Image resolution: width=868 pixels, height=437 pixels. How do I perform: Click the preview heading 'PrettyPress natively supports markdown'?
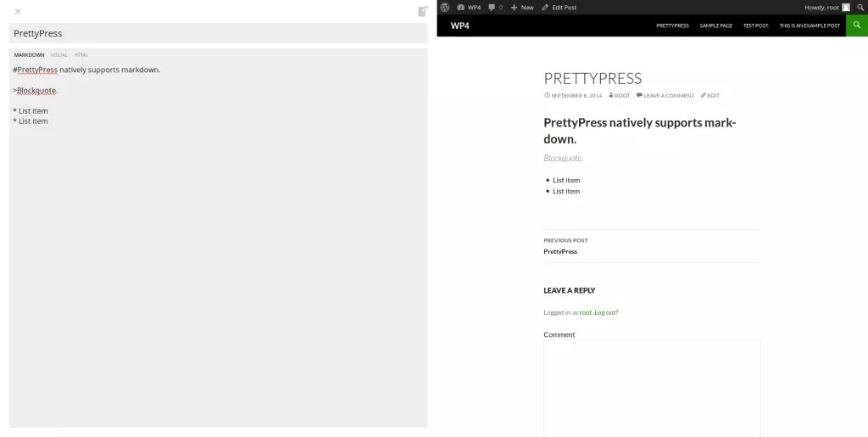(640, 131)
